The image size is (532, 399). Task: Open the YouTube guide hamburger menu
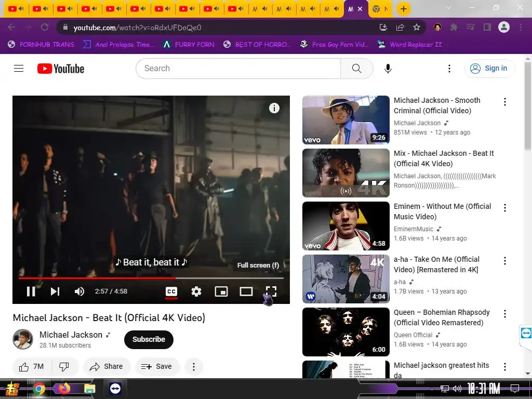19,69
